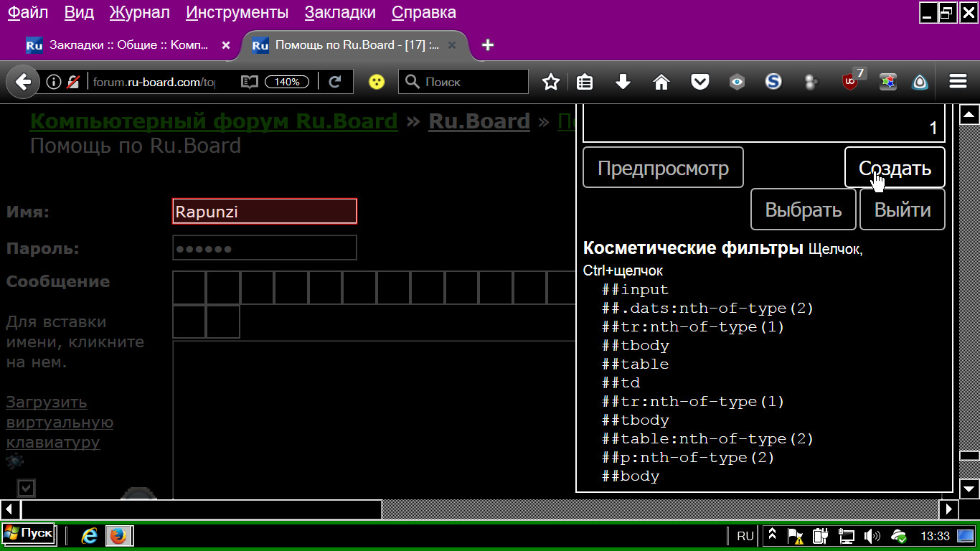This screenshot has width=980, height=551.
Task: Show hidden system tray icons
Action: click(773, 535)
